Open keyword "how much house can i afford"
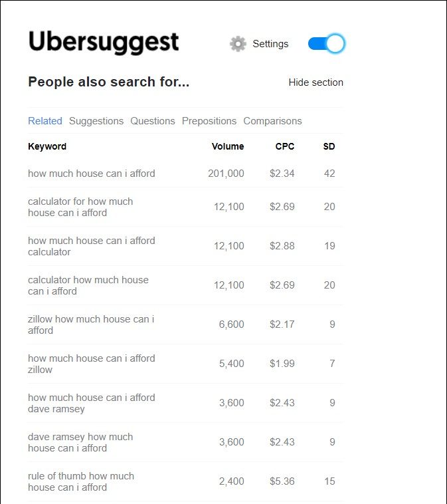 [92, 174]
